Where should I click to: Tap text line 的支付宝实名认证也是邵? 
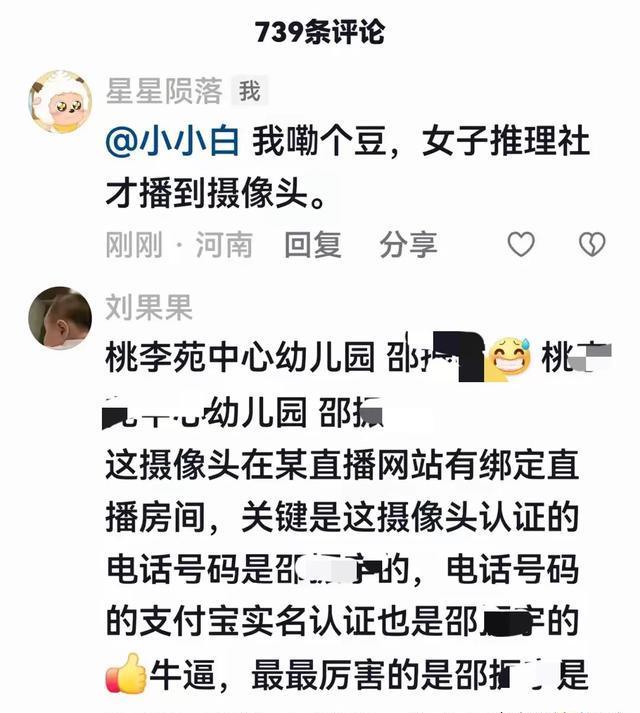coord(342,621)
